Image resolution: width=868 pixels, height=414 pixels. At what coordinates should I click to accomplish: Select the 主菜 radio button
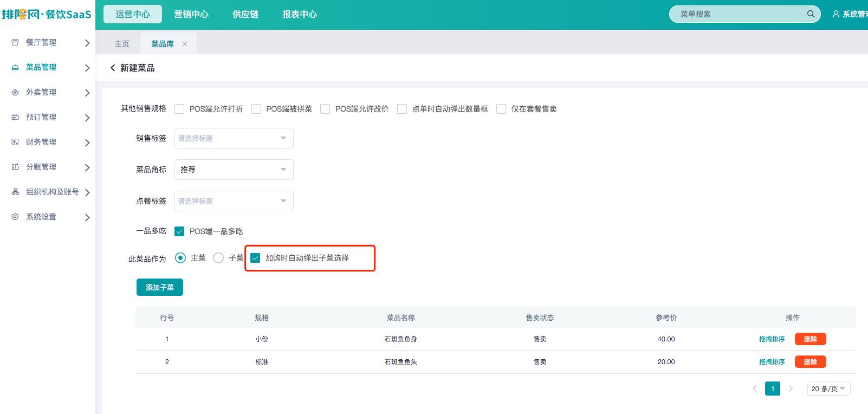tap(180, 258)
